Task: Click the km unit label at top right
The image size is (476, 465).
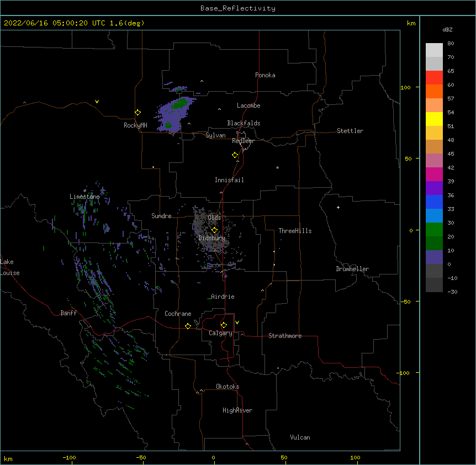Action: coord(411,23)
